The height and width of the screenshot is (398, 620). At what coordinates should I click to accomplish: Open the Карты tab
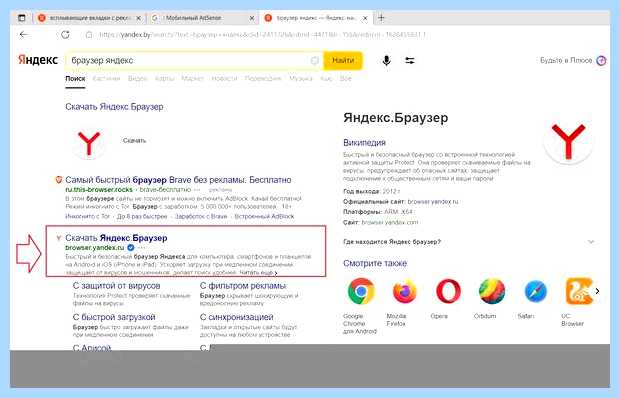pos(164,79)
